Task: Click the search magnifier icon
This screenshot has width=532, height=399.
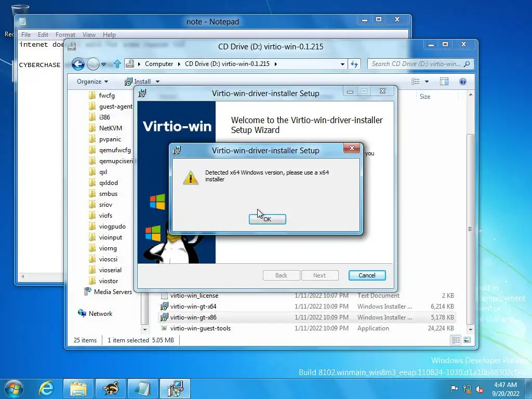Action: pyautogui.click(x=467, y=64)
